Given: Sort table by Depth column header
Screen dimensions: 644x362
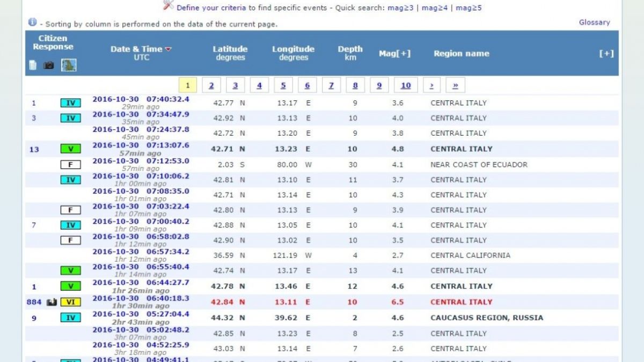Looking at the screenshot, I should (x=350, y=53).
